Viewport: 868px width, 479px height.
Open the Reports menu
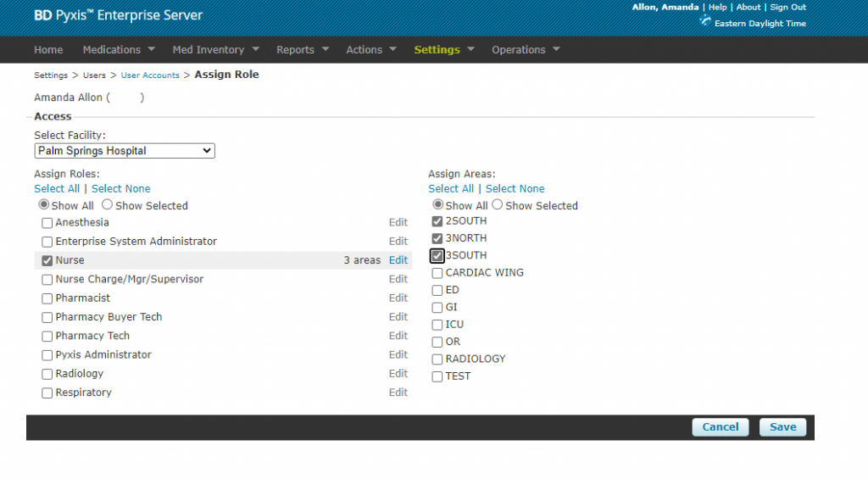pyautogui.click(x=302, y=50)
